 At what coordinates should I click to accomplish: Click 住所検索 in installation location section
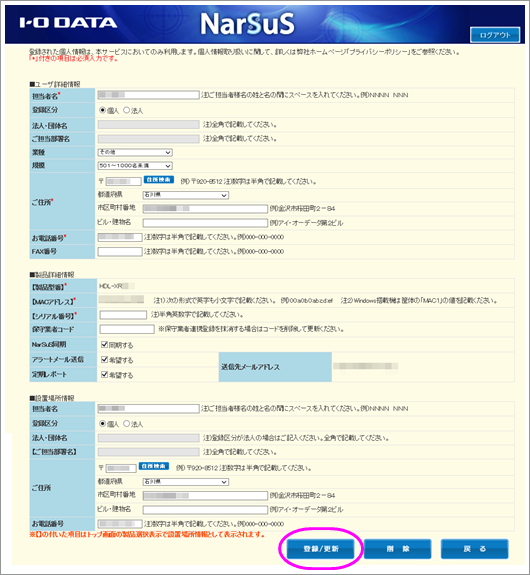(154, 466)
